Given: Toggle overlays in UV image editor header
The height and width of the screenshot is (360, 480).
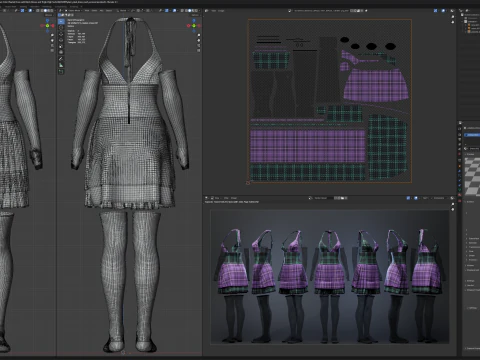Looking at the screenshot, I should point(443,11).
